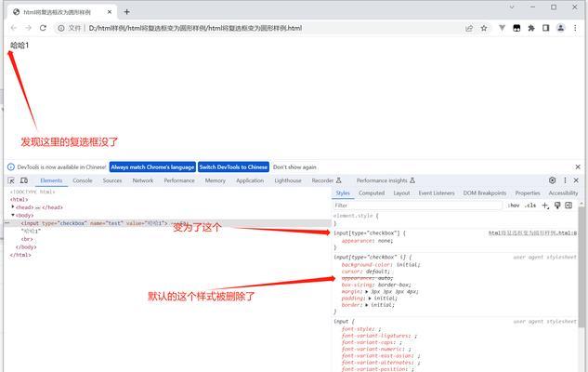Viewport: 588px width, 372px height.
Task: Switch to the Elements panel tab
Action: point(51,180)
